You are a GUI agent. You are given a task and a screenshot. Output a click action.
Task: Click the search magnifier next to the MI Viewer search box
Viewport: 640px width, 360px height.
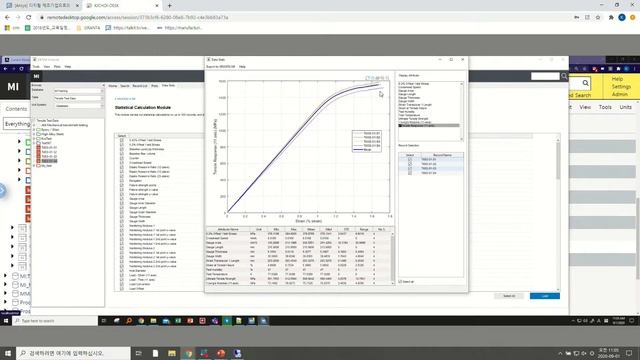point(564,76)
